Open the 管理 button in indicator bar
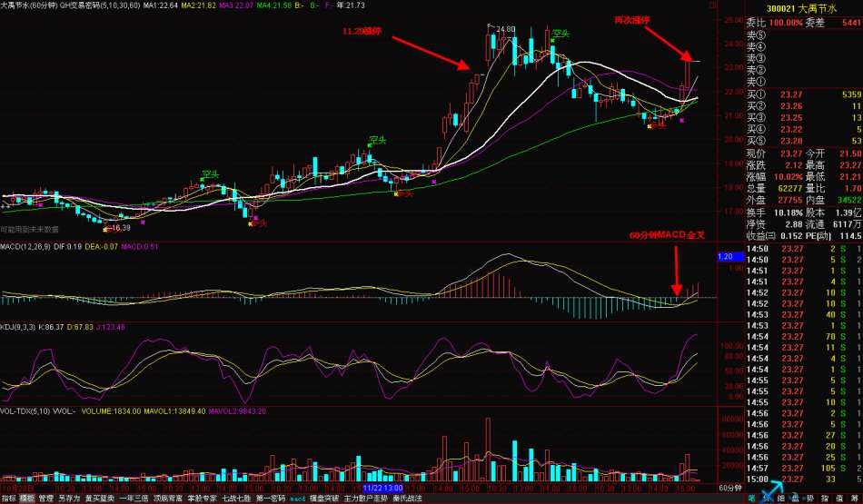 (x=45, y=499)
